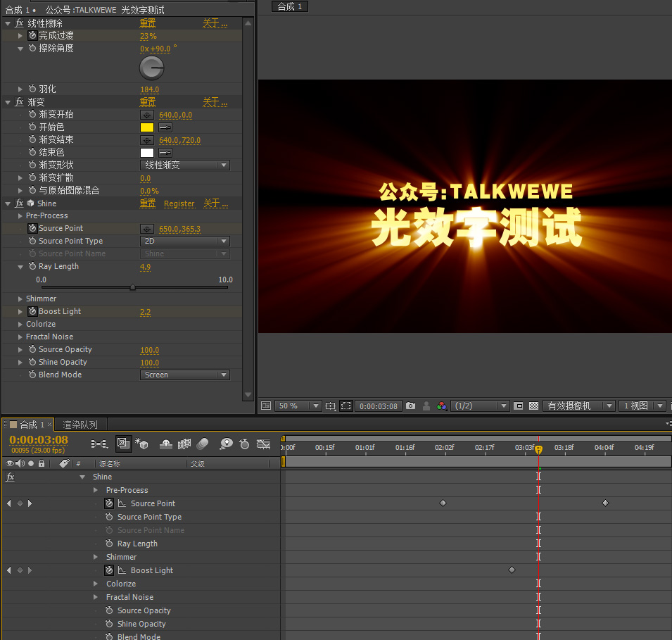Screen dimensions: 672x640
Task: Toggle the Boost Light stopwatch in effects panel
Action: (x=32, y=311)
